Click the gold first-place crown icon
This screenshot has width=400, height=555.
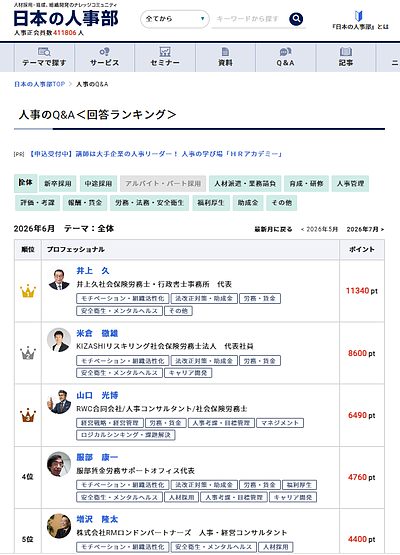coord(28,291)
